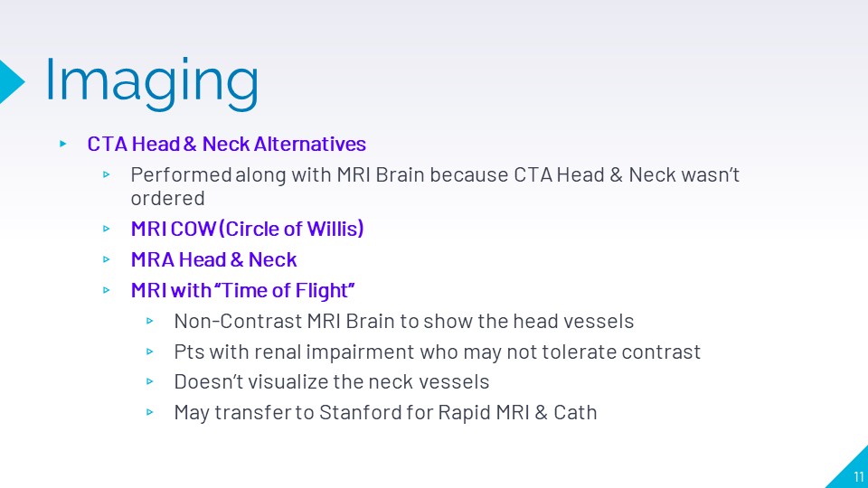The height and width of the screenshot is (488, 868).
Task: Click the bullet marker before MRI with Time of Flight
Action: pyautogui.click(x=107, y=291)
